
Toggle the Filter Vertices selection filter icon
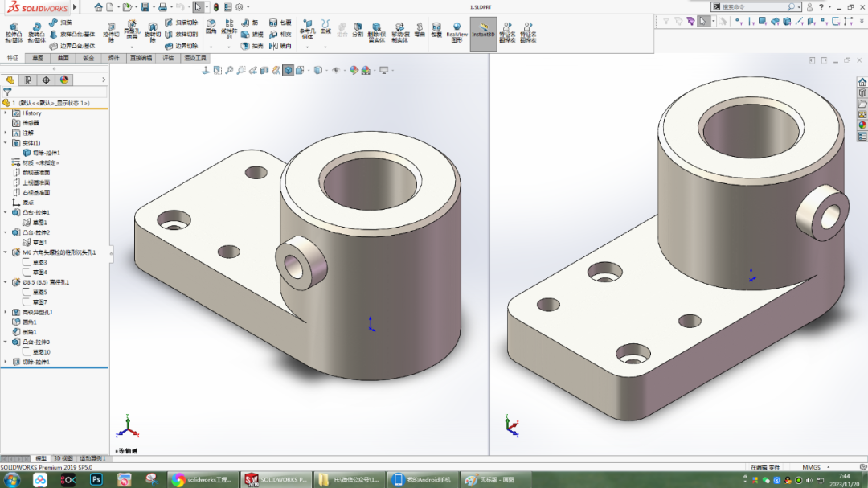(x=739, y=21)
